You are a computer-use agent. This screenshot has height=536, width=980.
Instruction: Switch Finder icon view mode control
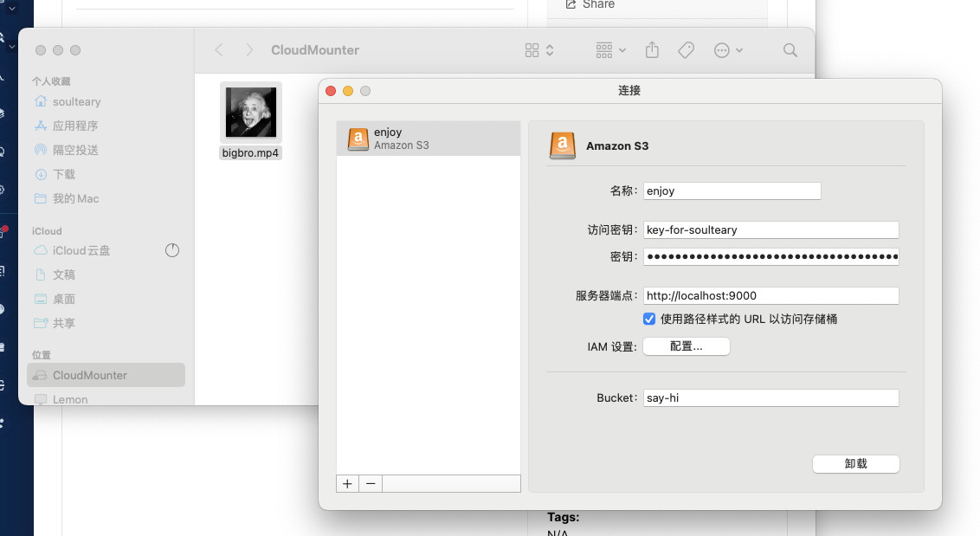point(539,50)
